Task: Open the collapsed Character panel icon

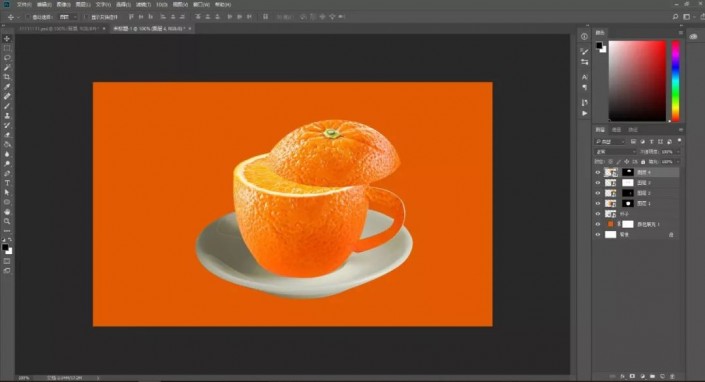Action: (x=584, y=77)
